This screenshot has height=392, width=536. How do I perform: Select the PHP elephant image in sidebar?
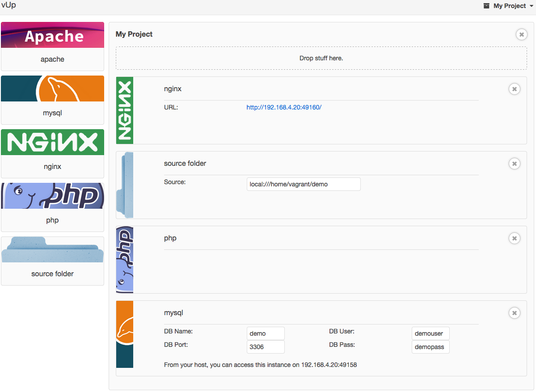click(x=53, y=196)
